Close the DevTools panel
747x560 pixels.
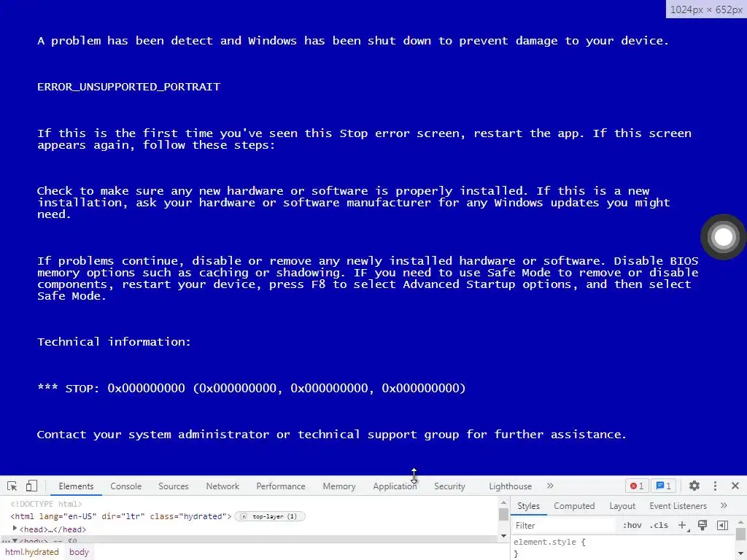point(735,486)
